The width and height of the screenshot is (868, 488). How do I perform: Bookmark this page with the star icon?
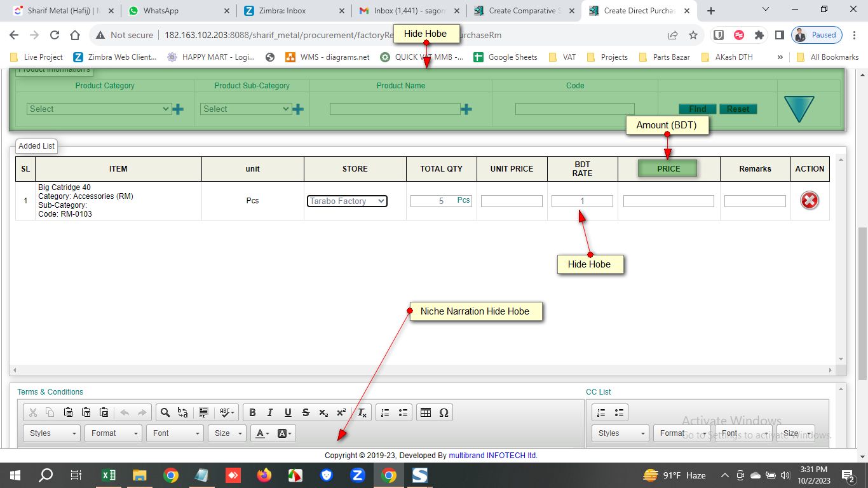coord(693,35)
